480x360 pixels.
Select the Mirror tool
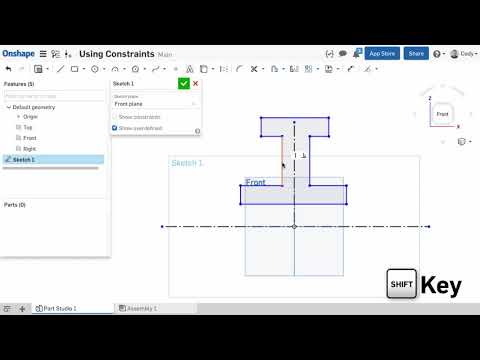point(294,69)
